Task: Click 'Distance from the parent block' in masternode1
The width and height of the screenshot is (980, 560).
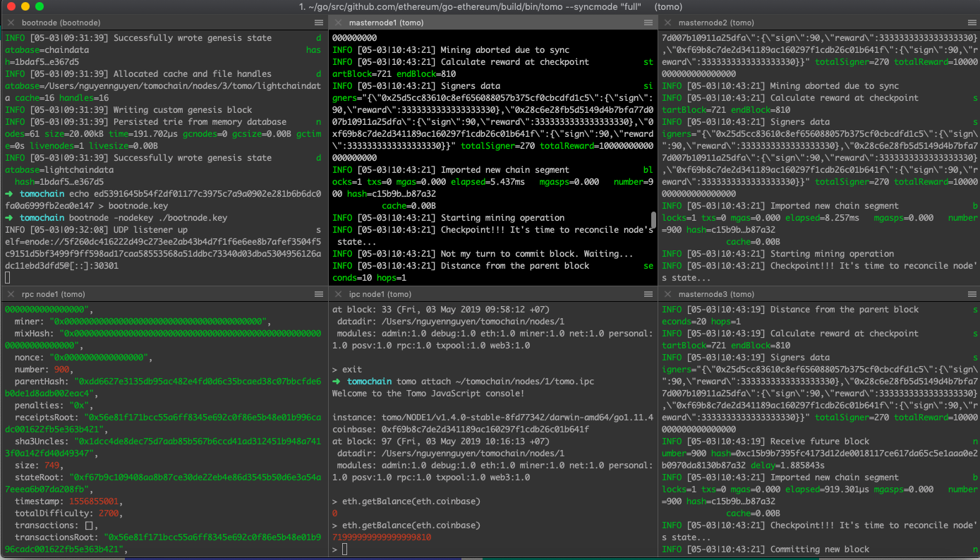Action: click(x=514, y=266)
